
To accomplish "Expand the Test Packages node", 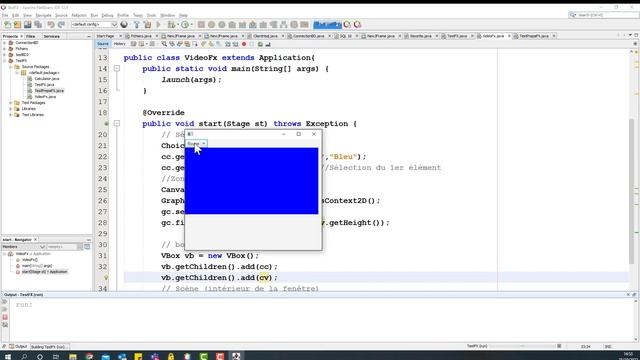I will [10, 103].
